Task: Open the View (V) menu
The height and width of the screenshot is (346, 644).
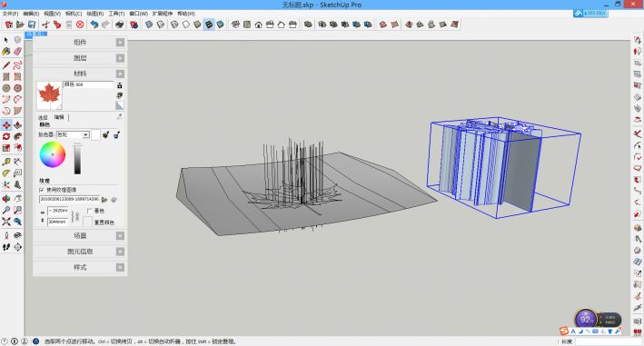Action: (52, 14)
